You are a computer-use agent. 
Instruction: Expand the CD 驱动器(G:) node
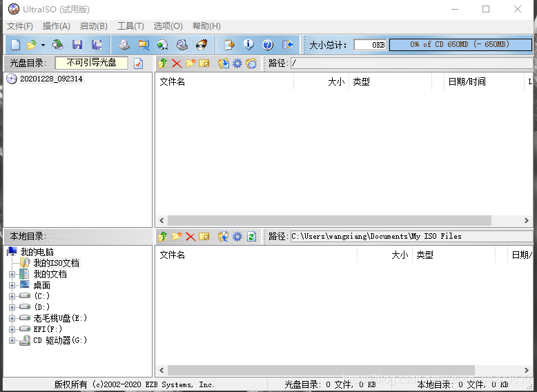coord(12,340)
